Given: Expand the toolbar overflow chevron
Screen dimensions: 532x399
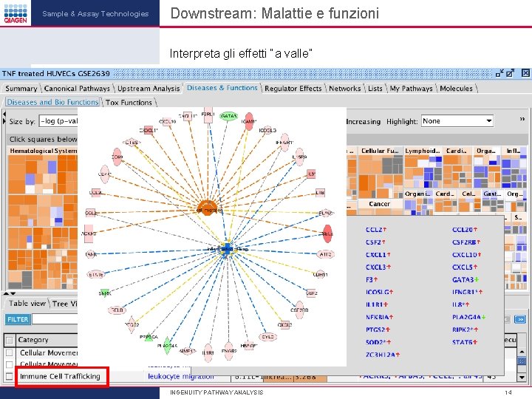Looking at the screenshot, I should click(522, 119).
